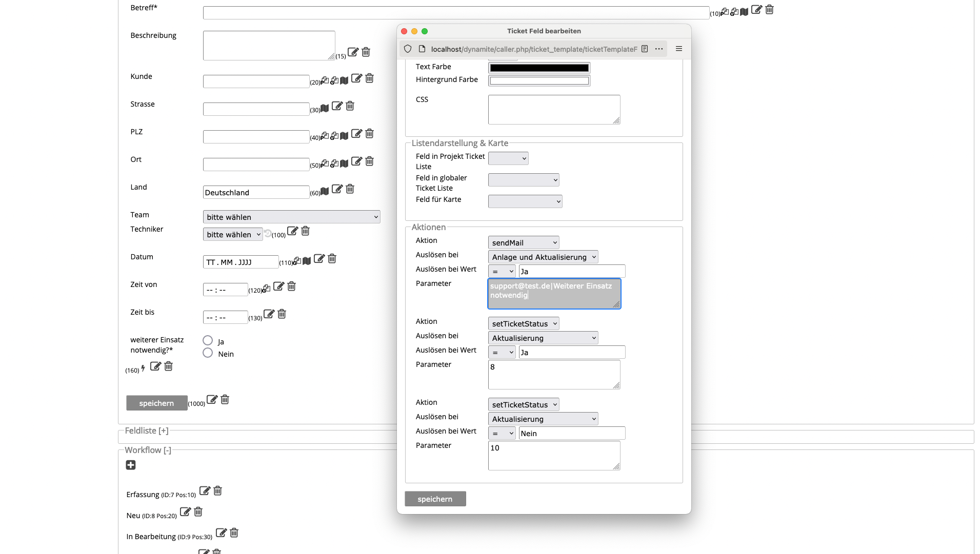Open the sendMail Aktion dropdown

(523, 242)
